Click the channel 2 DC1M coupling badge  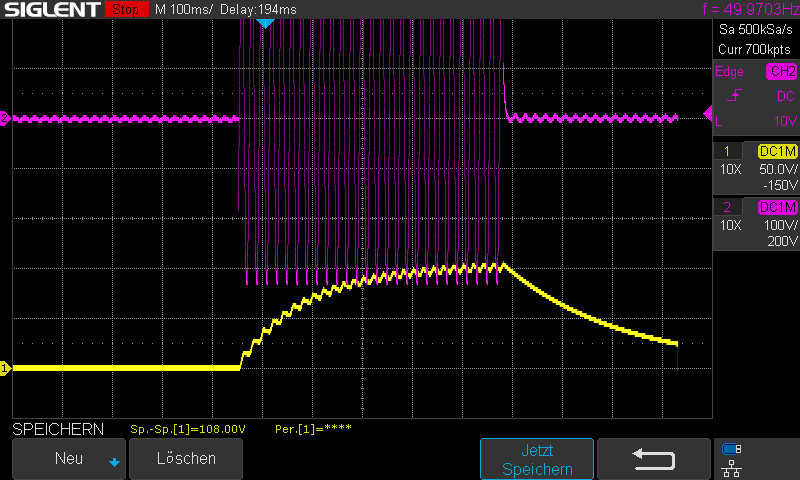tap(778, 208)
